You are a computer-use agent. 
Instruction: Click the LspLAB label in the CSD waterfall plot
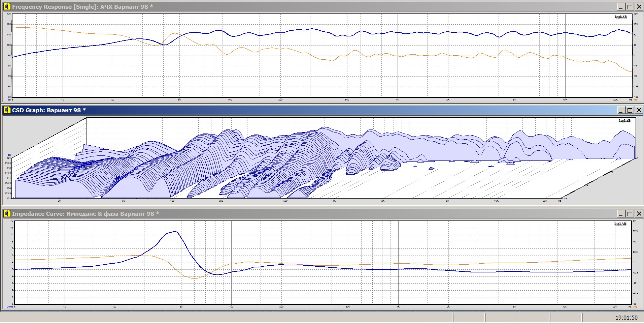tap(624, 121)
